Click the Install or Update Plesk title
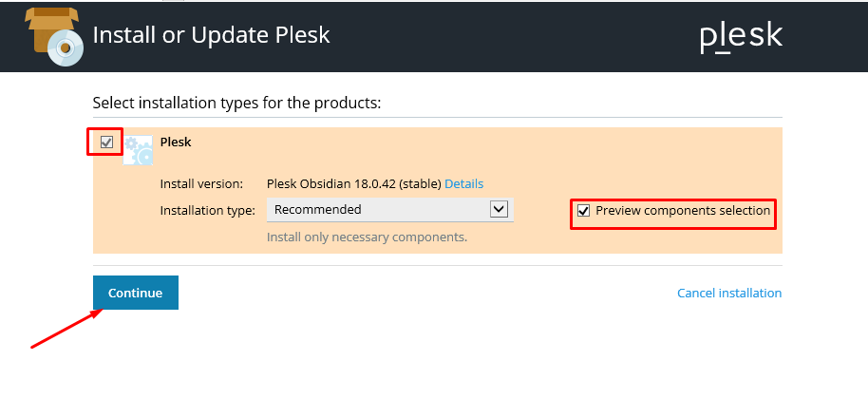The image size is (868, 399). click(211, 35)
